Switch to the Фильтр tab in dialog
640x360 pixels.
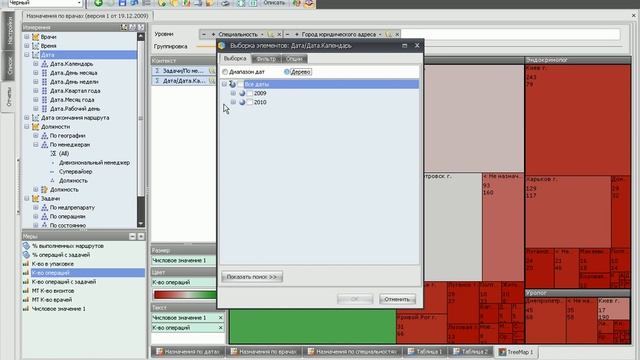tap(266, 59)
